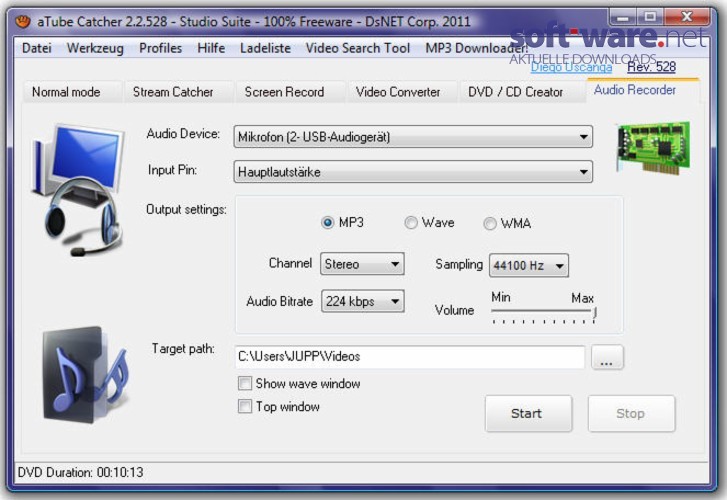Click the Stop button

click(x=631, y=413)
